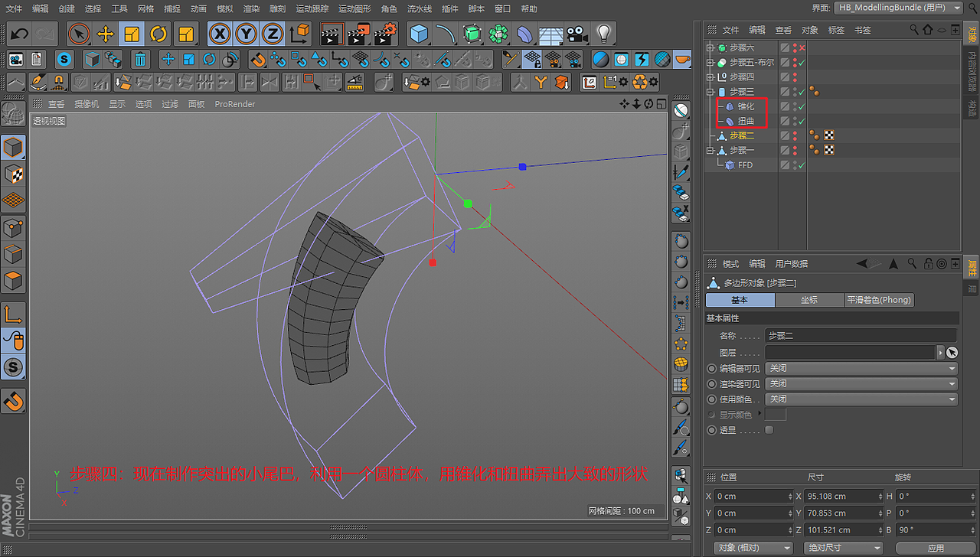Click the Camera object icon
Image resolution: width=980 pixels, height=557 pixels.
(x=577, y=34)
